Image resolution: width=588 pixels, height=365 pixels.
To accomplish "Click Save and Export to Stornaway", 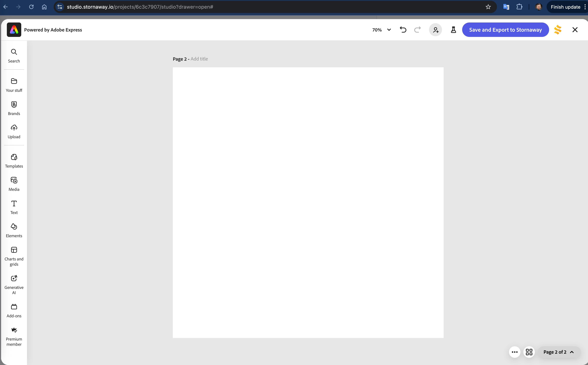I will coord(505,30).
